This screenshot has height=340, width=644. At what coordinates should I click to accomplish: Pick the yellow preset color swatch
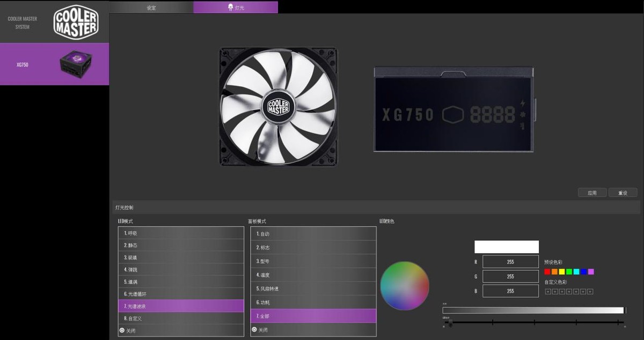(562, 272)
